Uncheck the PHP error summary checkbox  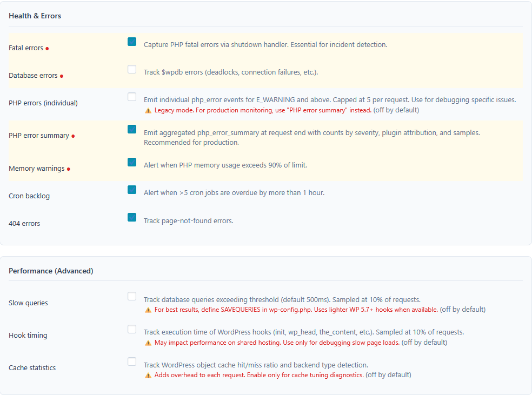(x=132, y=130)
